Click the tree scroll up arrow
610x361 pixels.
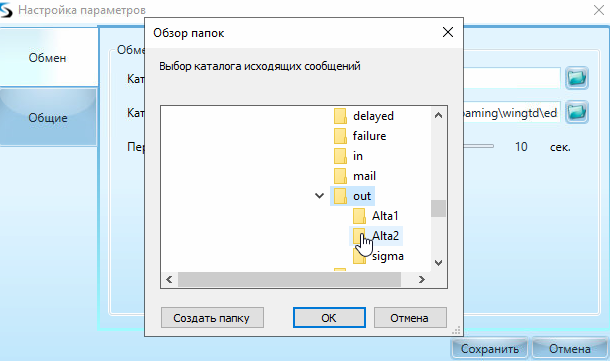click(438, 115)
